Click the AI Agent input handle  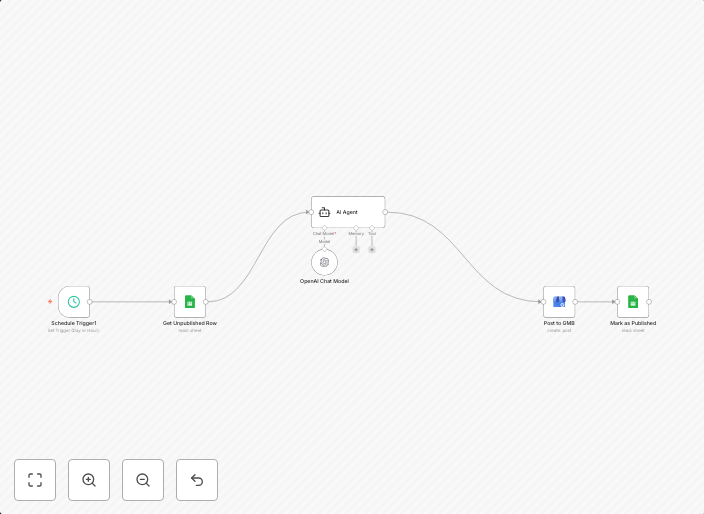311,212
